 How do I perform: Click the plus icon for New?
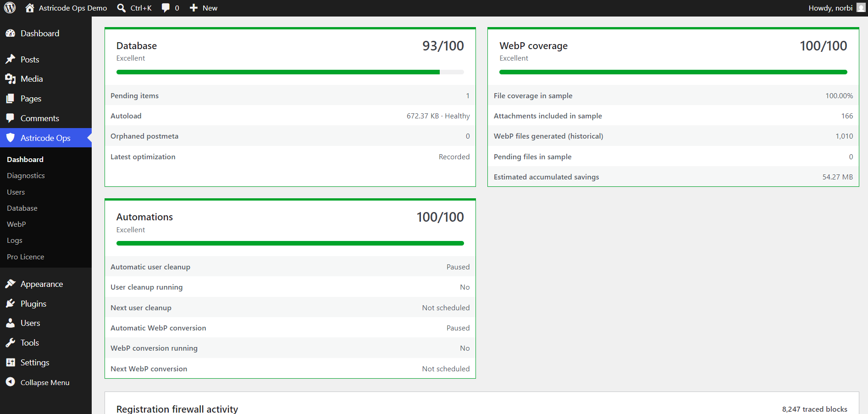(194, 8)
